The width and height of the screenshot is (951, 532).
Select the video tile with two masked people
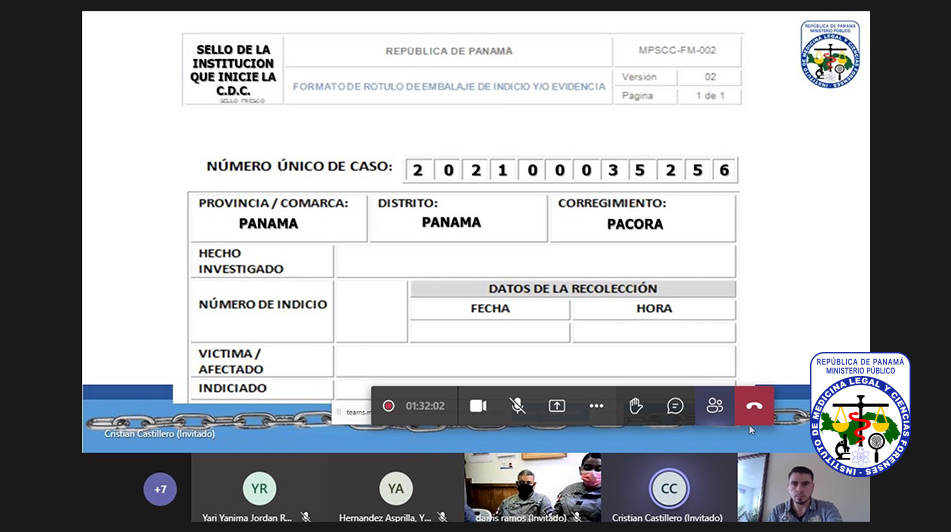coord(533,487)
